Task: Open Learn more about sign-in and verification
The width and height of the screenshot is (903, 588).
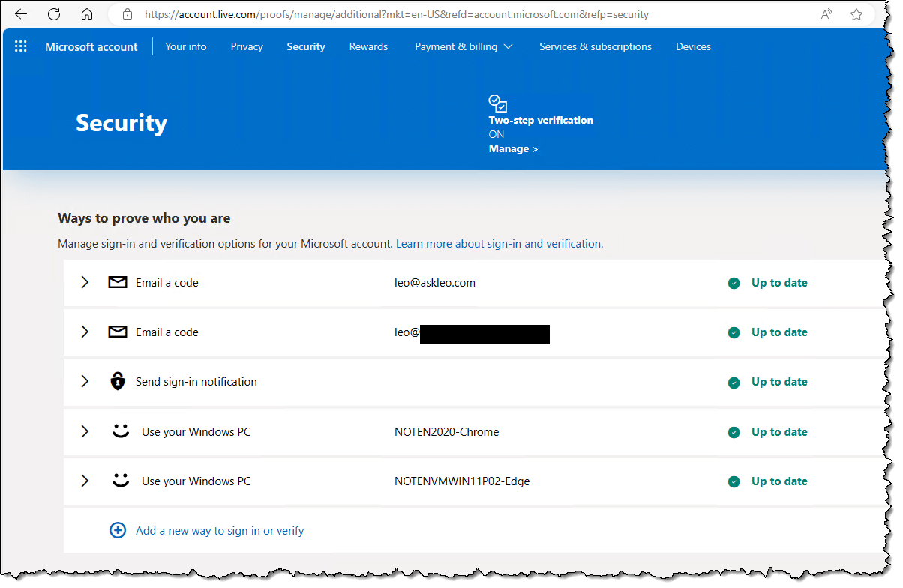Action: [499, 244]
